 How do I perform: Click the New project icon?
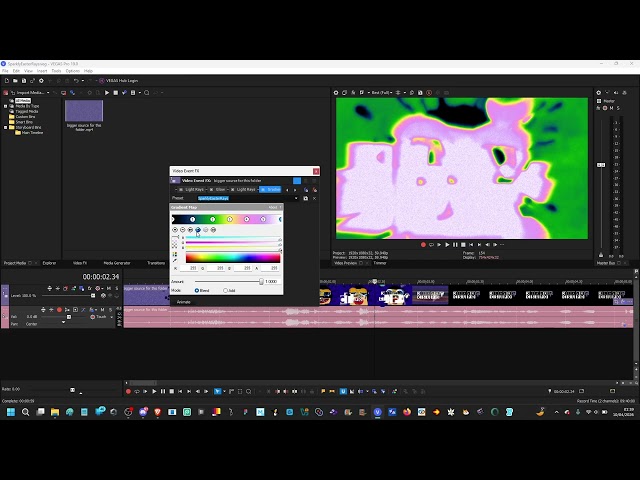(x=7, y=81)
